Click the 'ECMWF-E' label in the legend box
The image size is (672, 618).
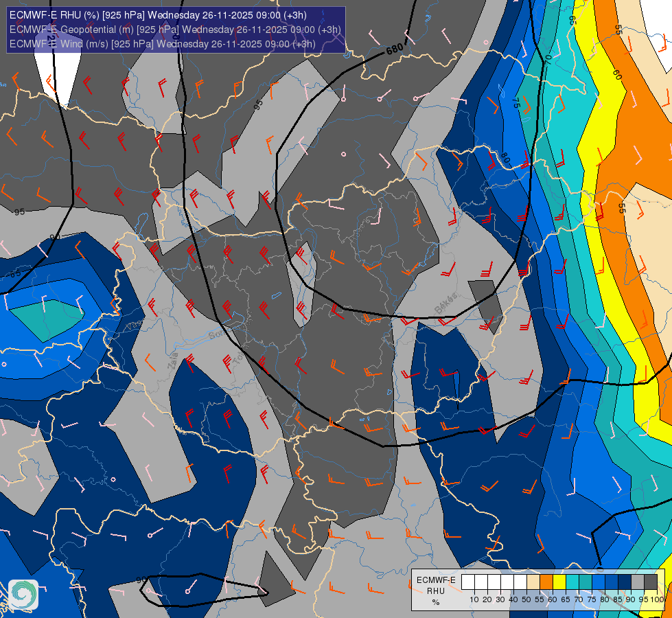pyautogui.click(x=436, y=580)
